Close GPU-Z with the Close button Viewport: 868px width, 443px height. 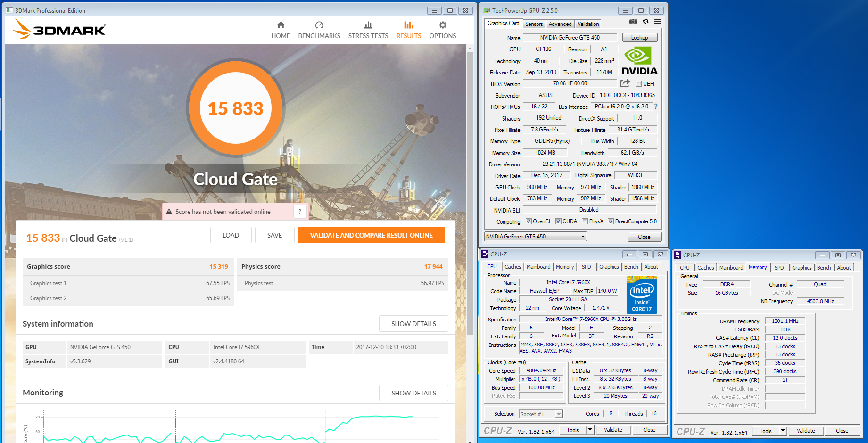(x=644, y=237)
